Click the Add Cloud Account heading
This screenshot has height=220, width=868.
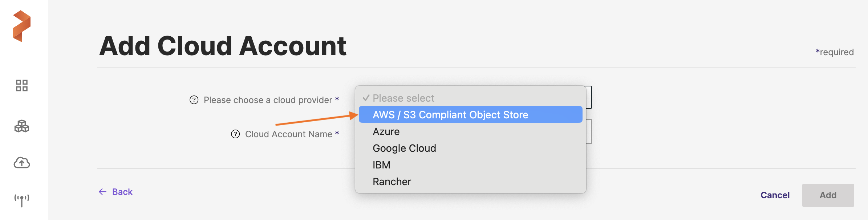tap(223, 46)
